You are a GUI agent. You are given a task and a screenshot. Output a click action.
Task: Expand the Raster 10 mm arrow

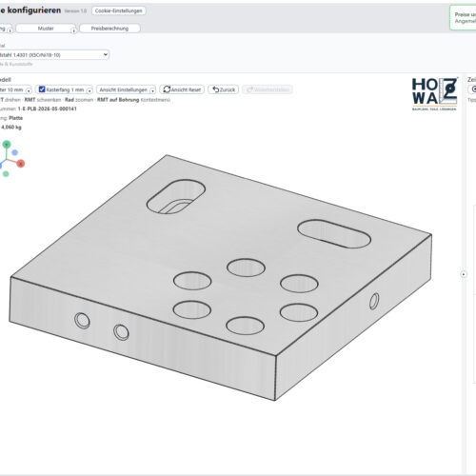(x=29, y=90)
